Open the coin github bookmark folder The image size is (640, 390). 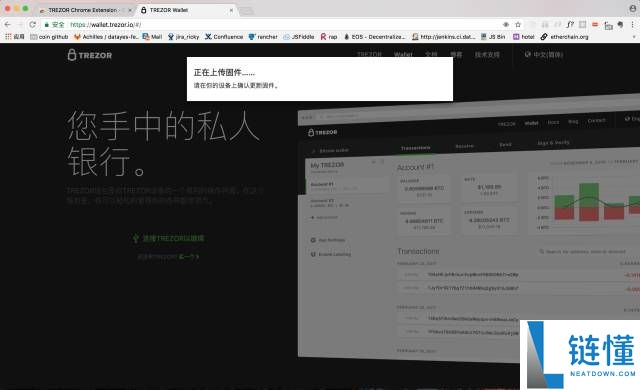point(49,37)
